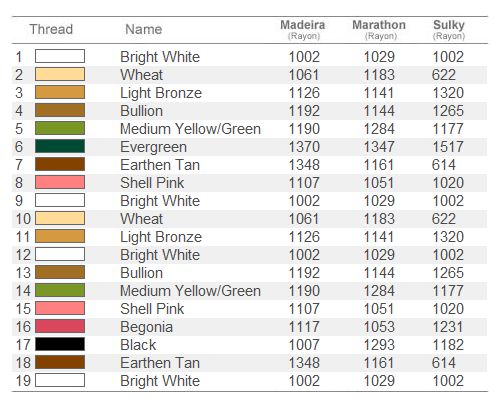The width and height of the screenshot is (500, 402).
Task: Select the Evergreen thread name
Action: [153, 147]
